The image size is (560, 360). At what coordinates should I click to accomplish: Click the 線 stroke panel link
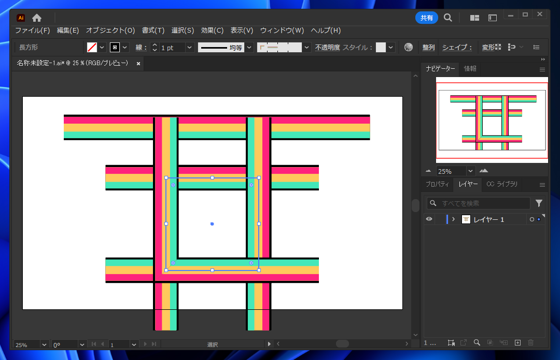coord(141,47)
